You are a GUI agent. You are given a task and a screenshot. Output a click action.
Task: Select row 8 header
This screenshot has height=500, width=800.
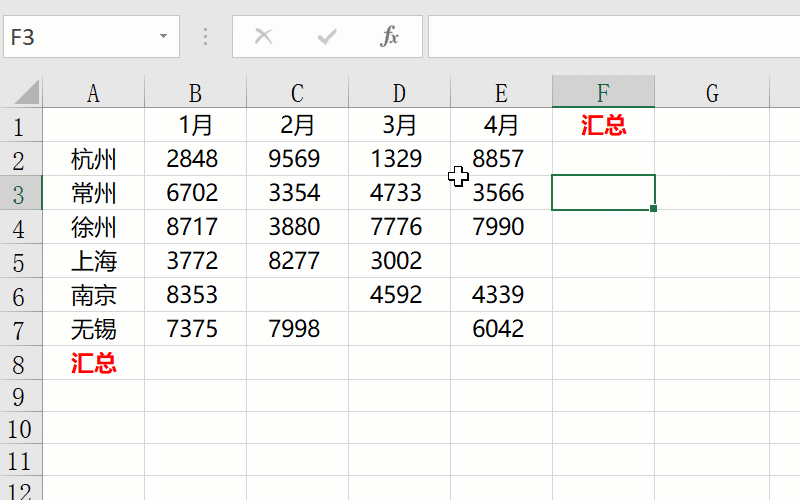(x=21, y=363)
